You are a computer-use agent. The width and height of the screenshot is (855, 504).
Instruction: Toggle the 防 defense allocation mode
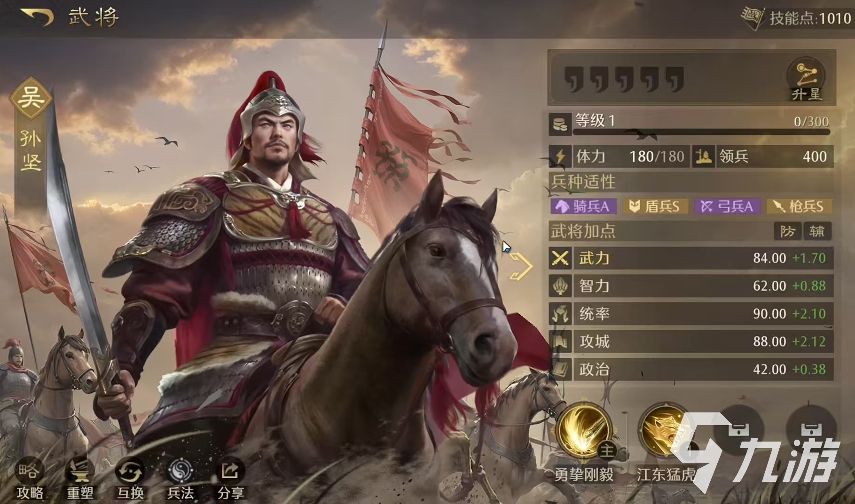click(x=788, y=231)
